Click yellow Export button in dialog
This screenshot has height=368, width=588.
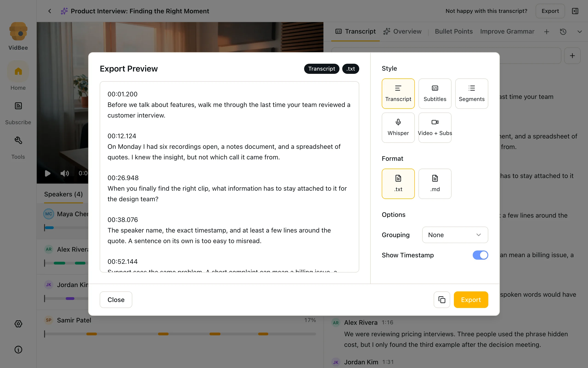point(471,300)
